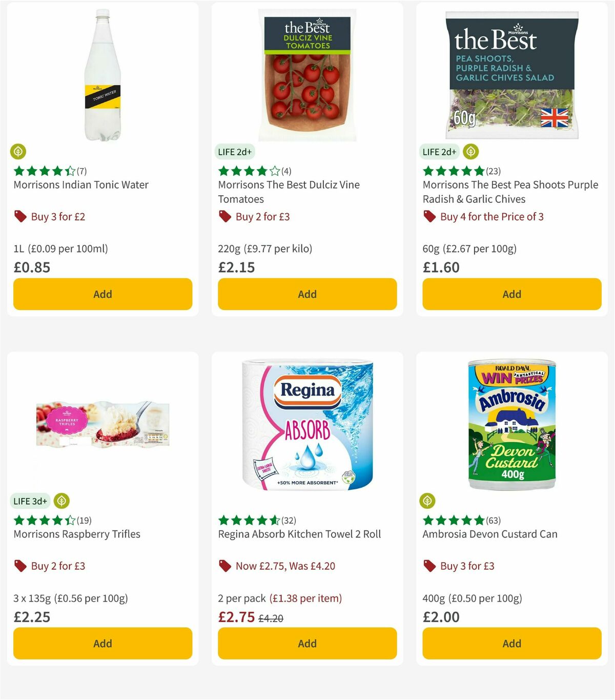The width and height of the screenshot is (615, 700).
Task: Click the LIFE 3d+ badge on Raspberry Trifles
Action: tap(30, 501)
